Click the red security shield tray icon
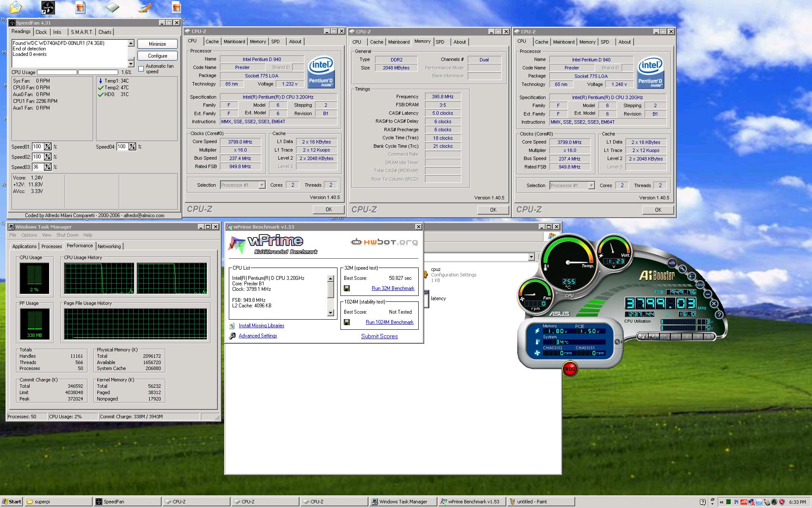The image size is (812, 508). (x=782, y=502)
